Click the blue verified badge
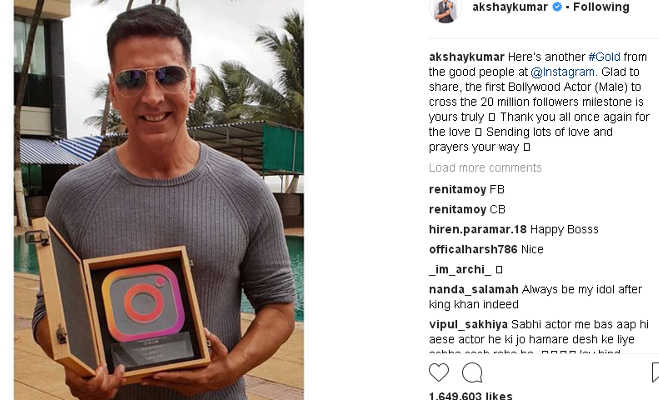 click(557, 7)
